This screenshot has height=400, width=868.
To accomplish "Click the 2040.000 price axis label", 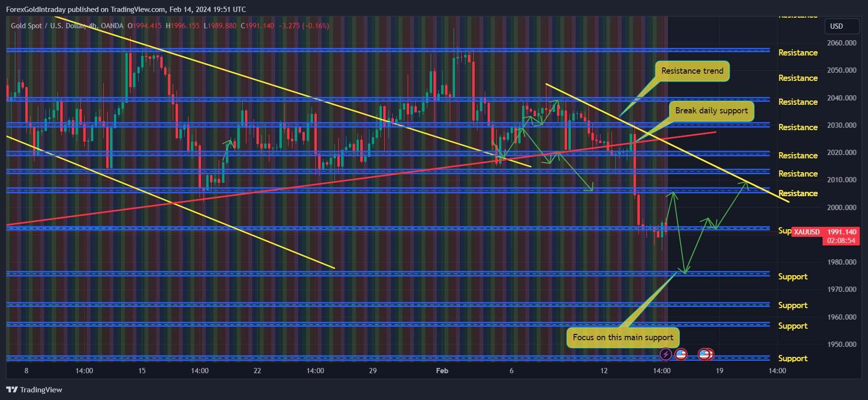I will click(x=842, y=98).
